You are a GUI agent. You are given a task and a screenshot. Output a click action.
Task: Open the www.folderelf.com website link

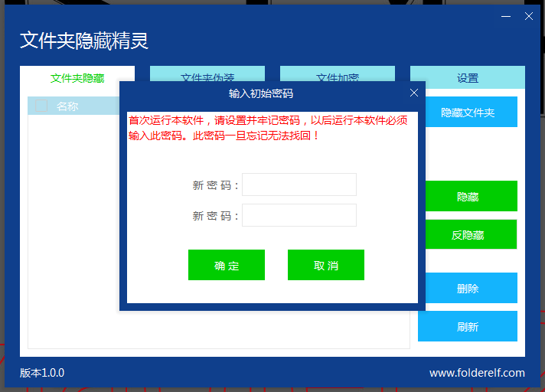click(477, 373)
